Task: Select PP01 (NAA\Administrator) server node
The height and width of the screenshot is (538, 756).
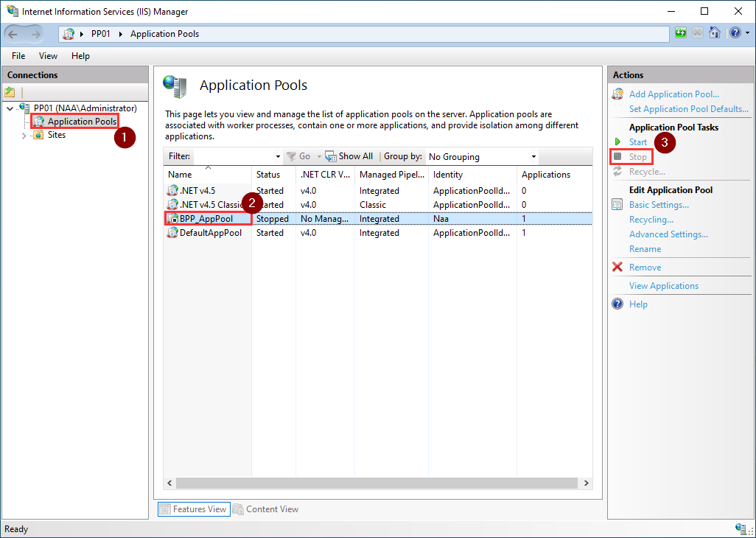Action: [85, 108]
